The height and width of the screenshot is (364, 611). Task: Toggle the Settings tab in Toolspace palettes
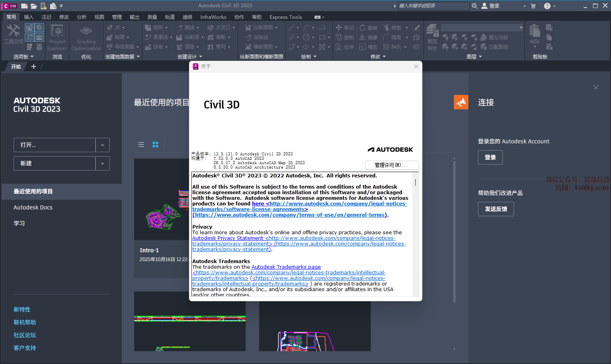point(39,28)
